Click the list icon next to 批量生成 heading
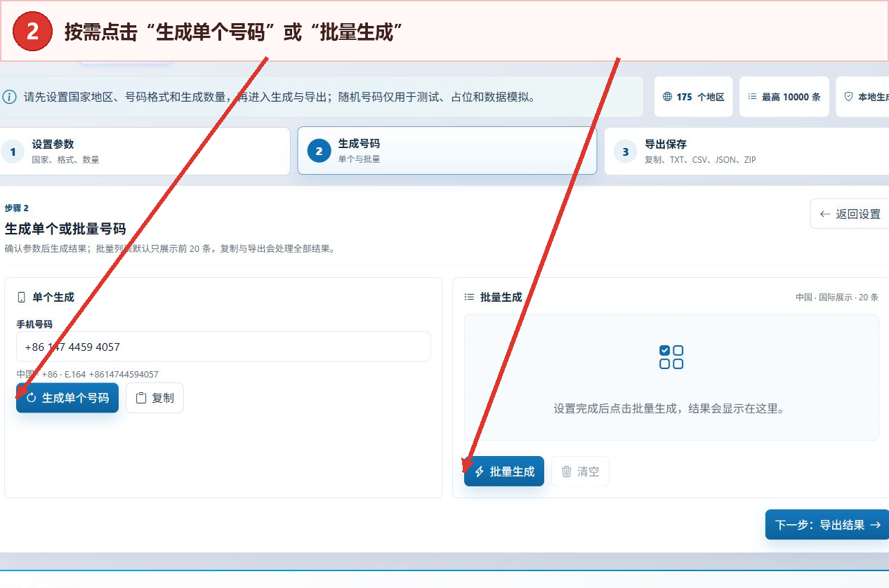Image resolution: width=889 pixels, height=588 pixels. (469, 298)
